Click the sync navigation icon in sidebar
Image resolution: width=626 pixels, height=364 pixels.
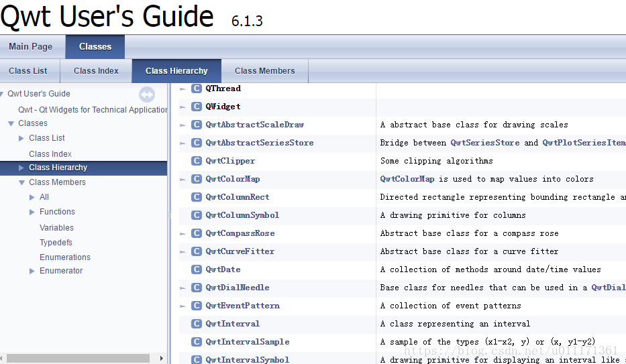pos(147,95)
